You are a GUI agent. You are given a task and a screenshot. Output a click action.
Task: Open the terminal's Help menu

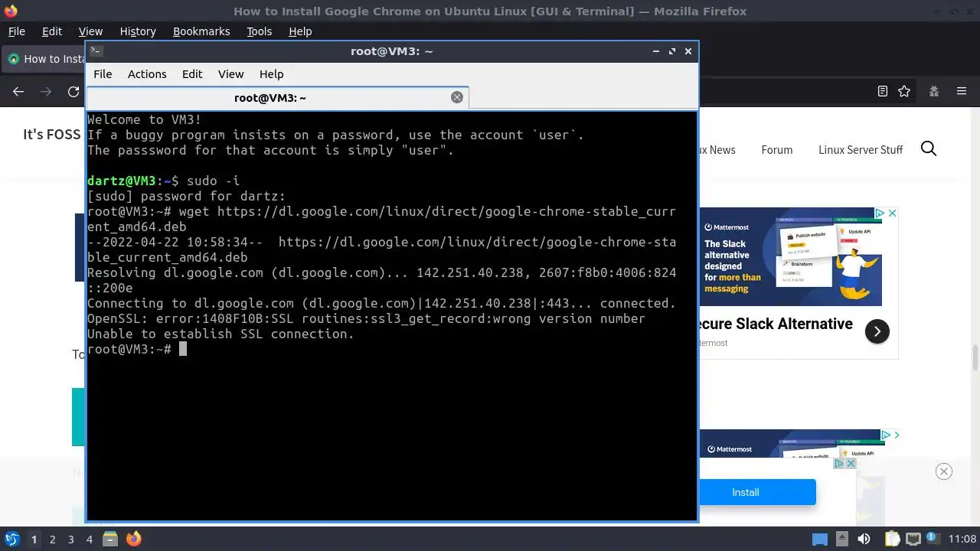272,74
